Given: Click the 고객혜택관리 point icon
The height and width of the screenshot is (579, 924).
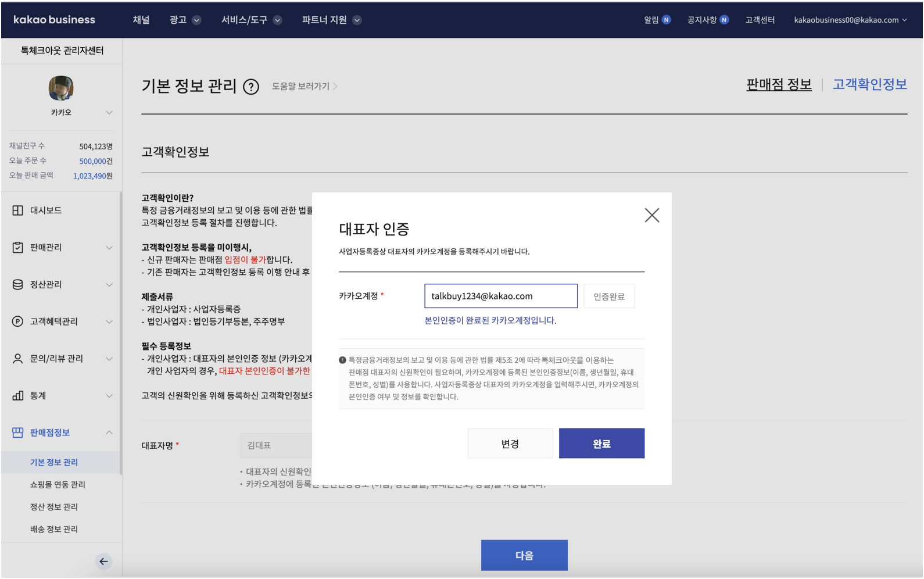Looking at the screenshot, I should click(18, 321).
